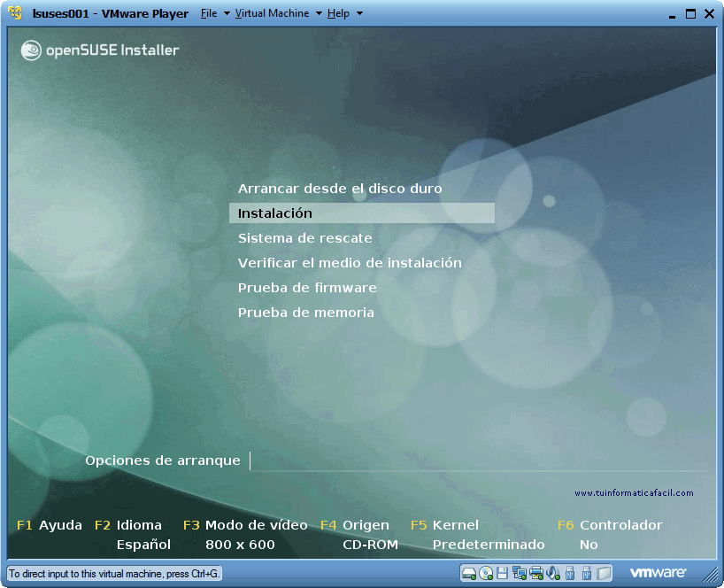The image size is (724, 588).
Task: Click the www.tuinformaticafacil.com link text
Action: [x=634, y=493]
